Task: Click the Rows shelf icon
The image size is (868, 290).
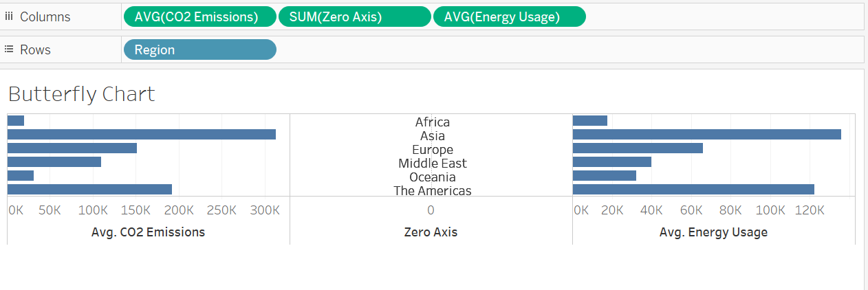Action: (10, 49)
